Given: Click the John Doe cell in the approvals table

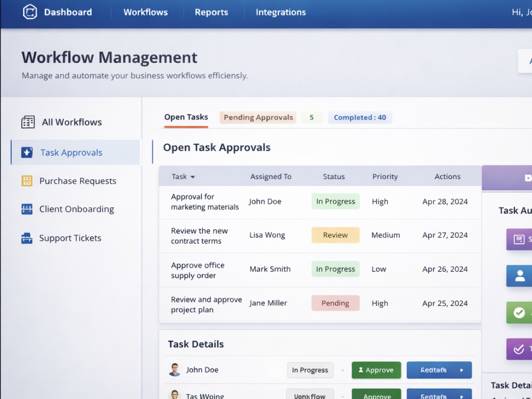Looking at the screenshot, I should click(265, 202).
